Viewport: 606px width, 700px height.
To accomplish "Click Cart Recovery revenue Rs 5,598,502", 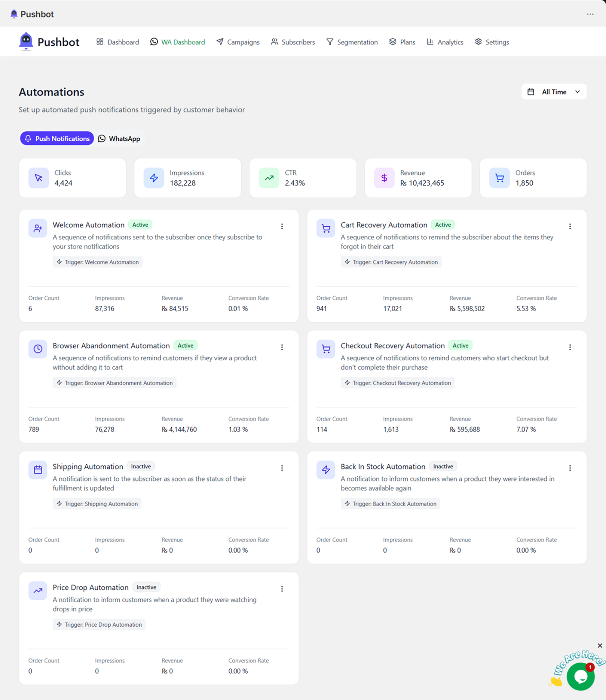I will pyautogui.click(x=467, y=309).
